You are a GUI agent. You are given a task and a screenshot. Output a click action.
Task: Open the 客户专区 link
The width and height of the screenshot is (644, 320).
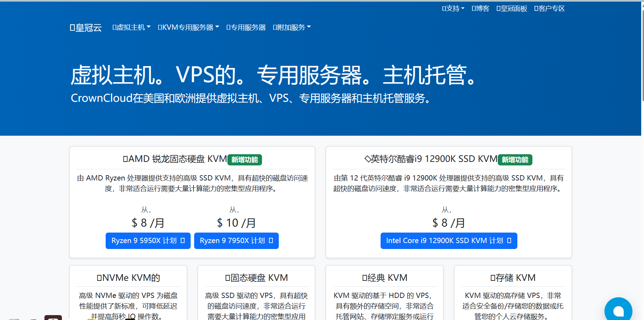click(549, 8)
